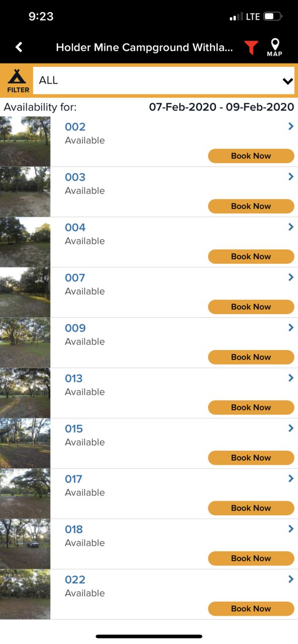Tap the tent FILTER icon
Image resolution: width=298 pixels, height=644 pixels.
click(18, 81)
